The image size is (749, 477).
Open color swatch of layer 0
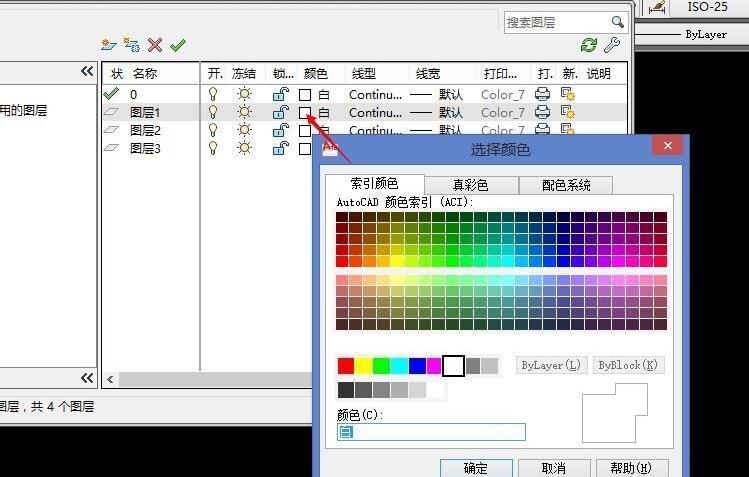tap(305, 95)
